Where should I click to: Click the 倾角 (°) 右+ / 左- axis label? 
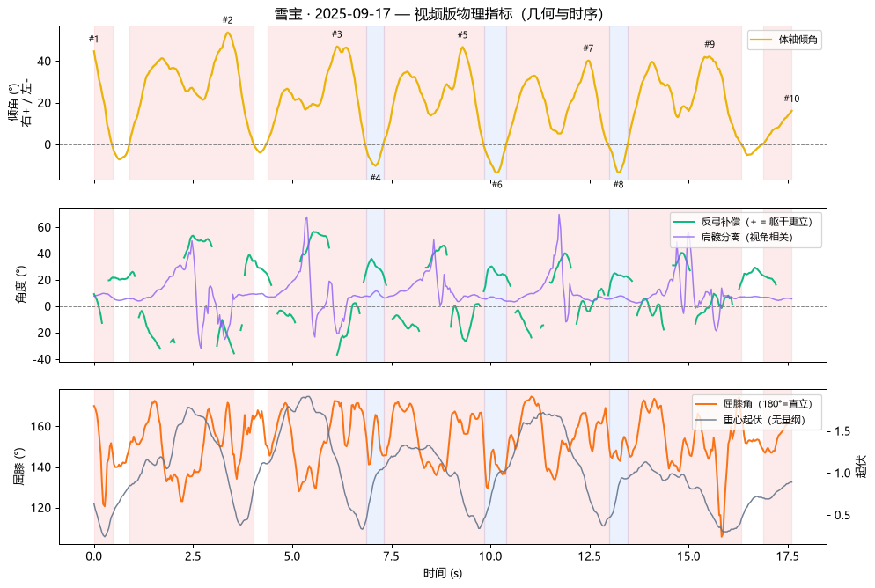(x=19, y=103)
